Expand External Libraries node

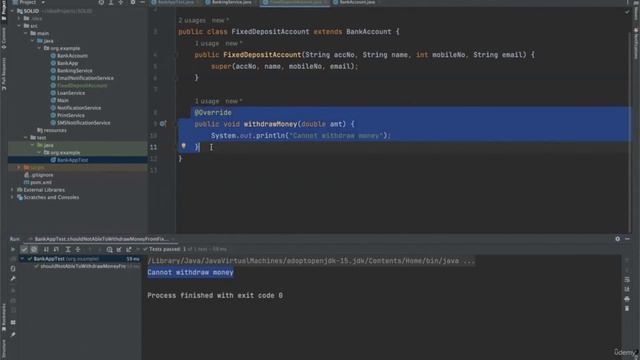tap(12, 190)
